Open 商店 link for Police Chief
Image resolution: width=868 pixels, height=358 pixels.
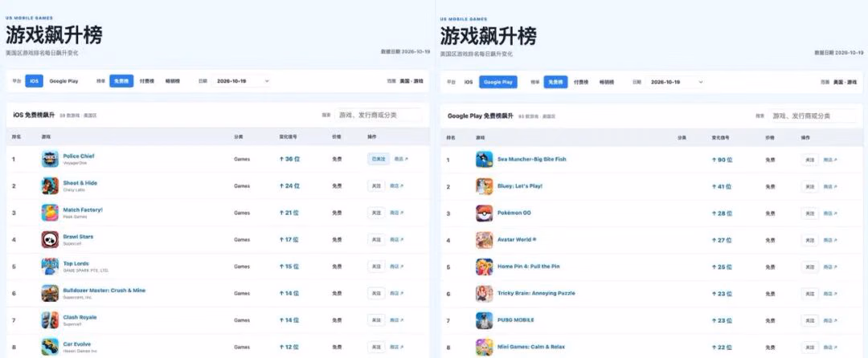pos(401,159)
